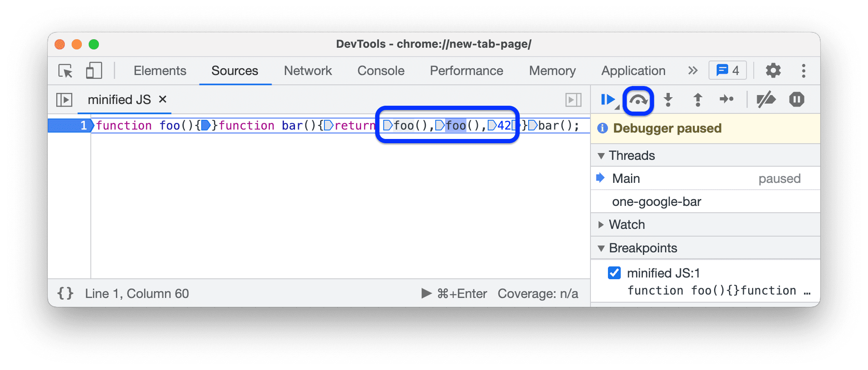Toggle the device toolbar icon
The width and height of the screenshot is (868, 370).
[94, 71]
